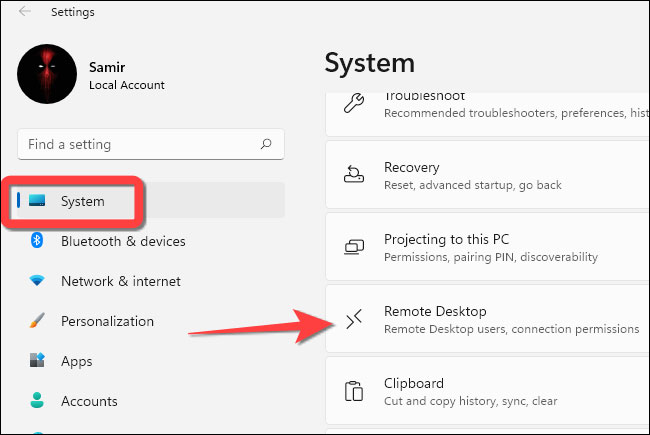
Task: Click the Personalization paintbrush icon
Action: pos(38,321)
